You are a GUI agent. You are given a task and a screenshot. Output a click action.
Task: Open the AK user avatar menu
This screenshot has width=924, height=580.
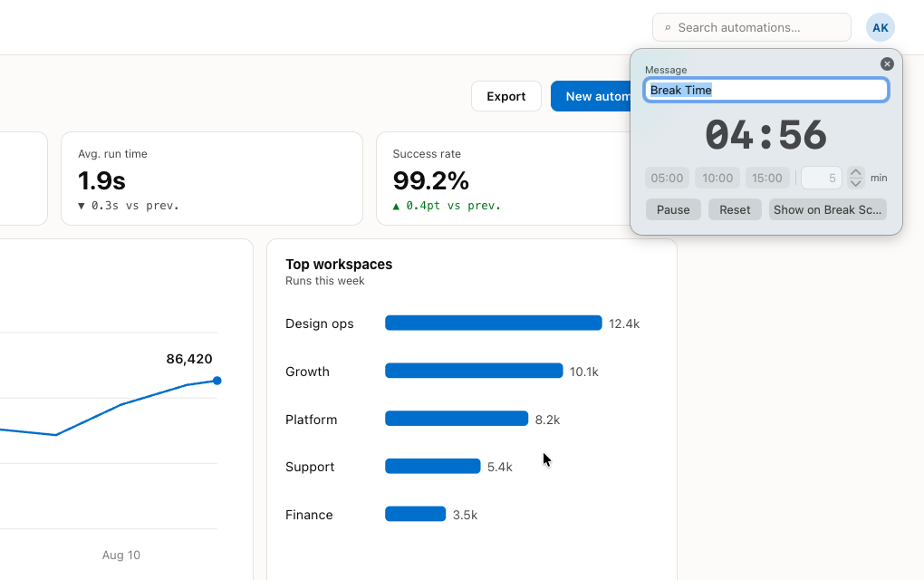881,28
